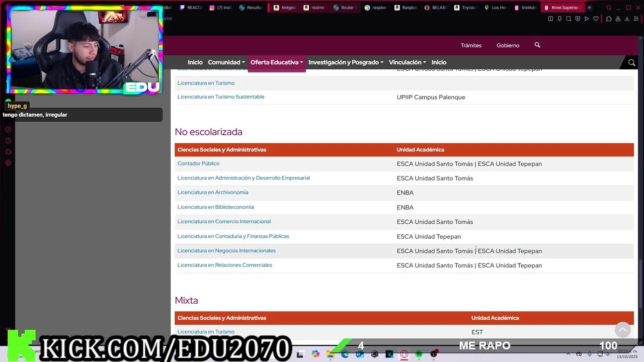Open Licenciatura en Negocios Internacionales link

tap(226, 251)
